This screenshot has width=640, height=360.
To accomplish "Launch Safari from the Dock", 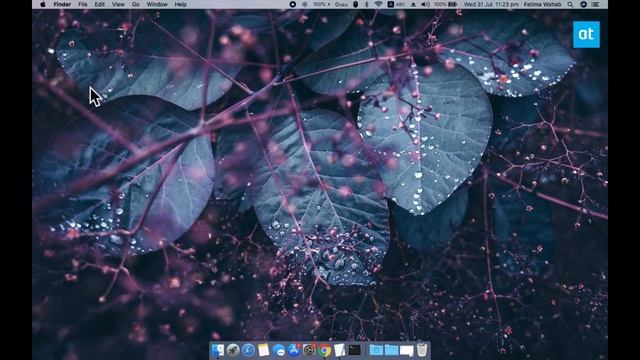I will (x=248, y=350).
